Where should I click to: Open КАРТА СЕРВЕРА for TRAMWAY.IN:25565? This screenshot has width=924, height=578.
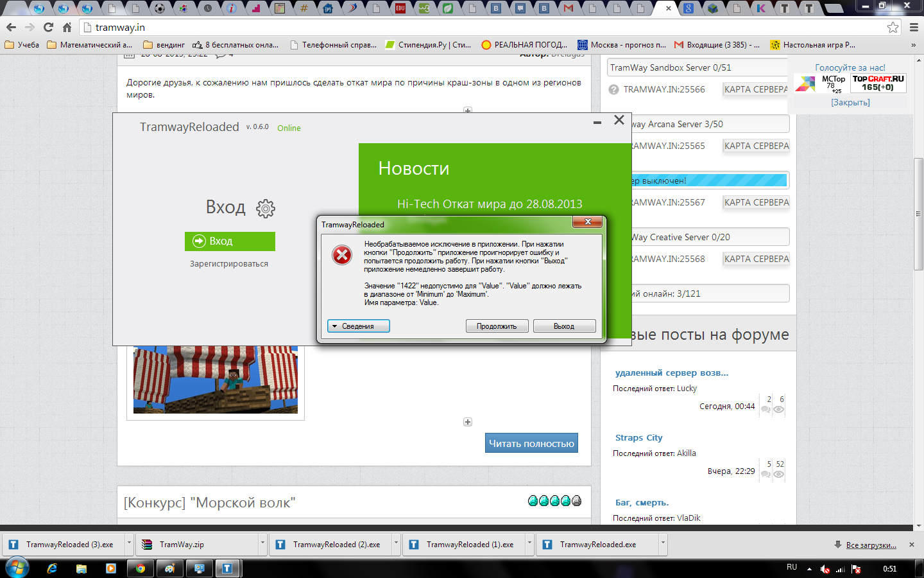(x=757, y=146)
